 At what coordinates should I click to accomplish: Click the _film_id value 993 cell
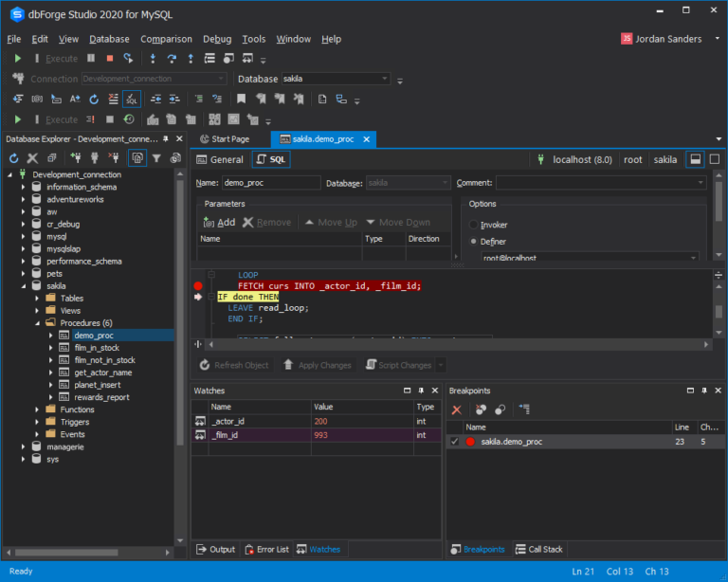[x=362, y=435]
